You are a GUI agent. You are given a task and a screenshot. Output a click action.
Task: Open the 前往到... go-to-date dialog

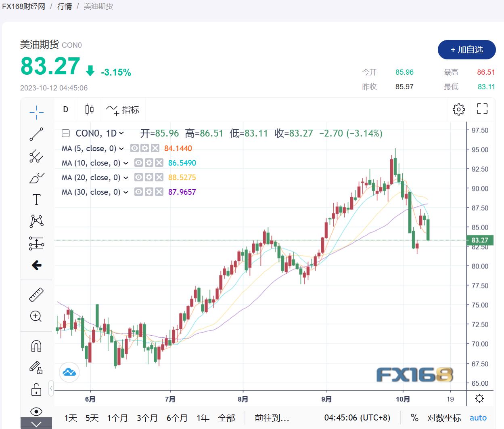tap(272, 418)
